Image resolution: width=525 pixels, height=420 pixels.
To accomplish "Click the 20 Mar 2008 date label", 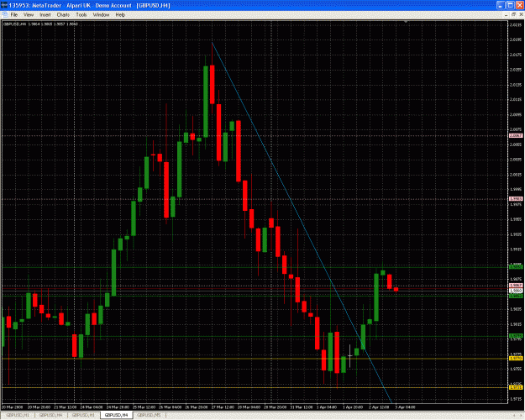I will tap(12, 407).
